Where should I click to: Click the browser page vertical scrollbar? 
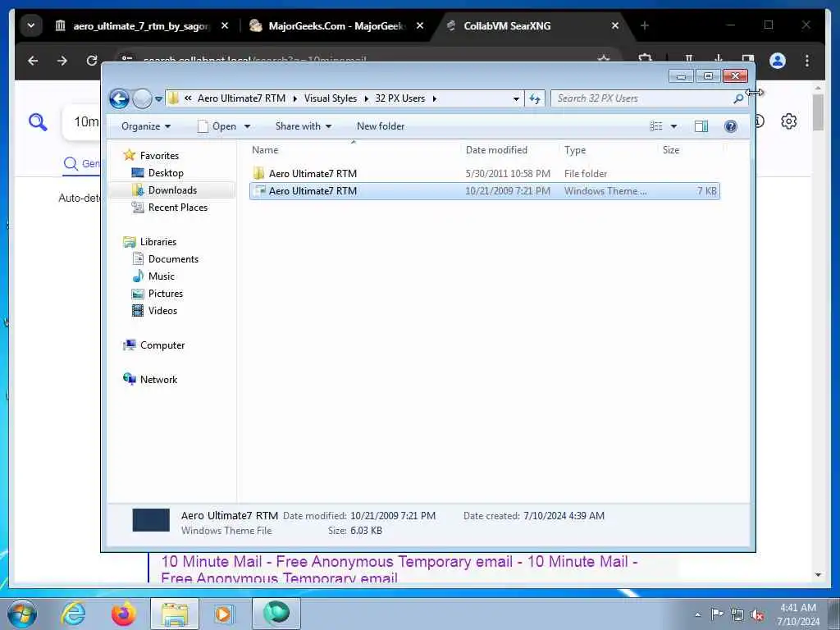818,112
